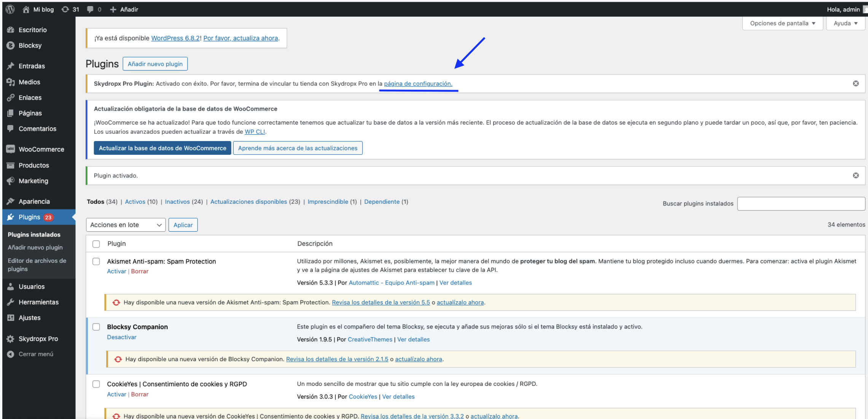Open Añadir nuevo plugin submenu item
868x419 pixels.
pos(35,247)
